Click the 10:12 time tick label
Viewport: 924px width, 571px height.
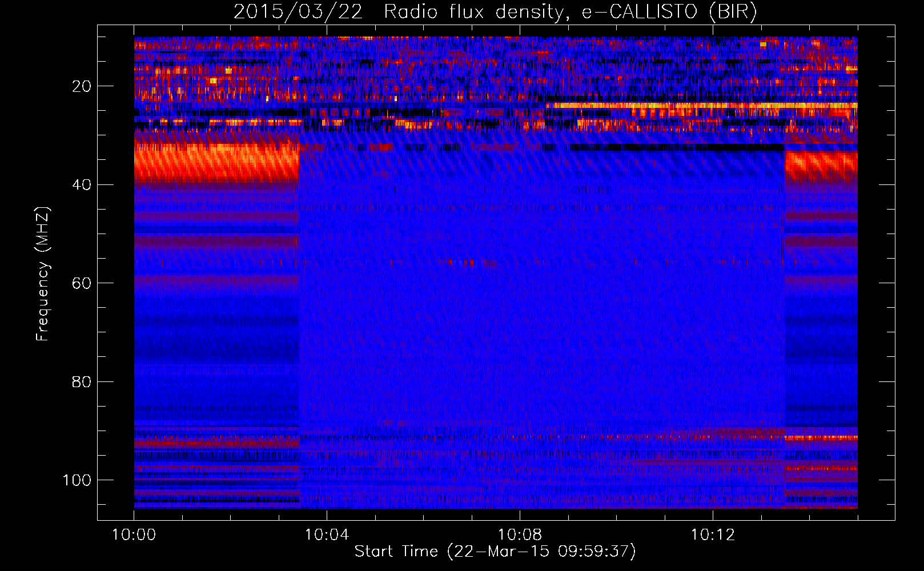pyautogui.click(x=713, y=535)
